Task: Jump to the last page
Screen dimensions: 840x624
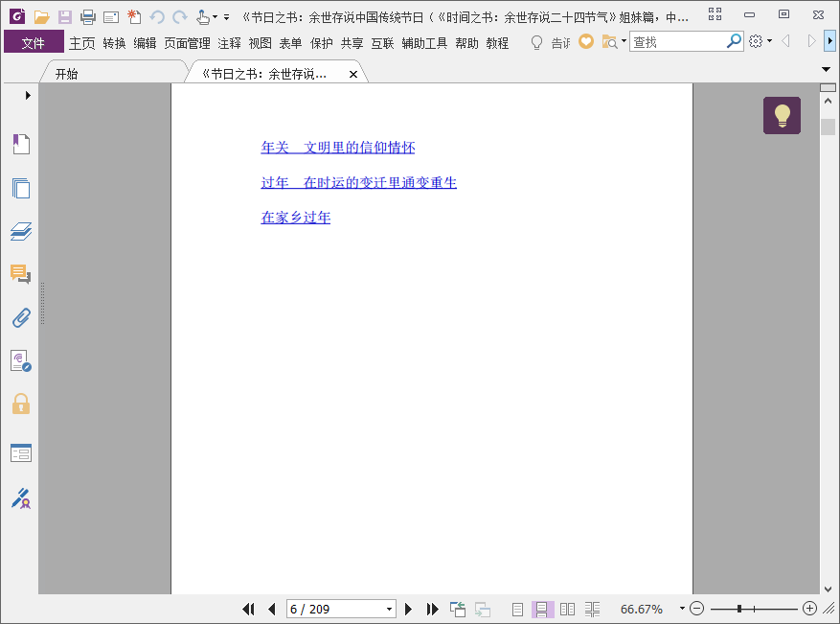Action: 432,609
